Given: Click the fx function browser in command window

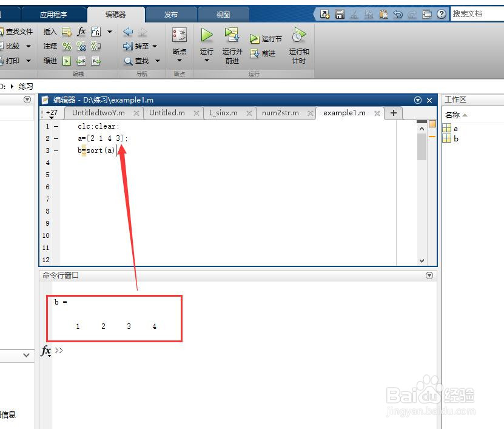Looking at the screenshot, I should pyautogui.click(x=46, y=351).
